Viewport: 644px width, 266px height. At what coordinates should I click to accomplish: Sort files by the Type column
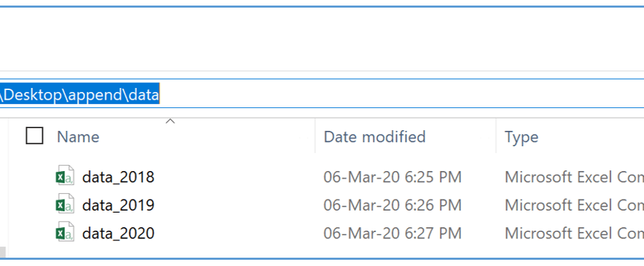tap(521, 137)
